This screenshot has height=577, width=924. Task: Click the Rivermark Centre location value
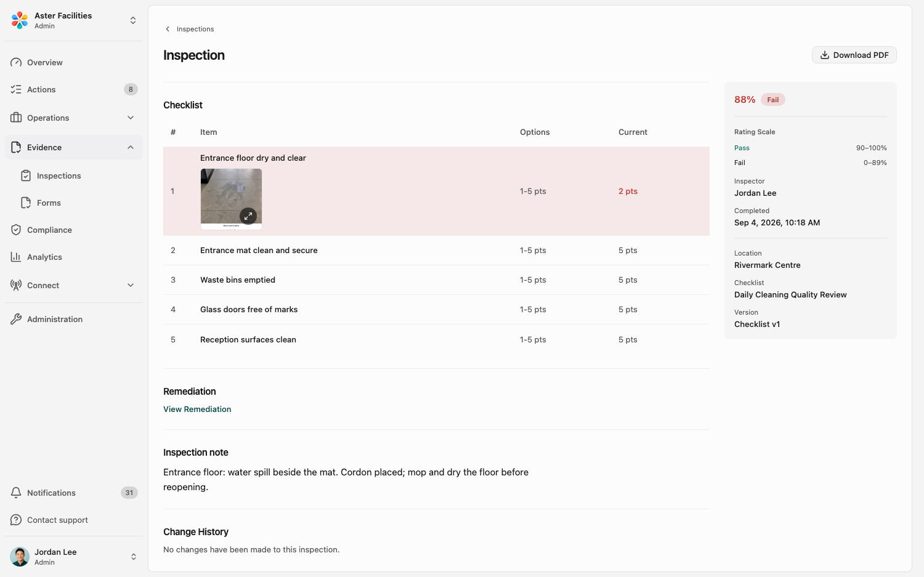point(768,265)
